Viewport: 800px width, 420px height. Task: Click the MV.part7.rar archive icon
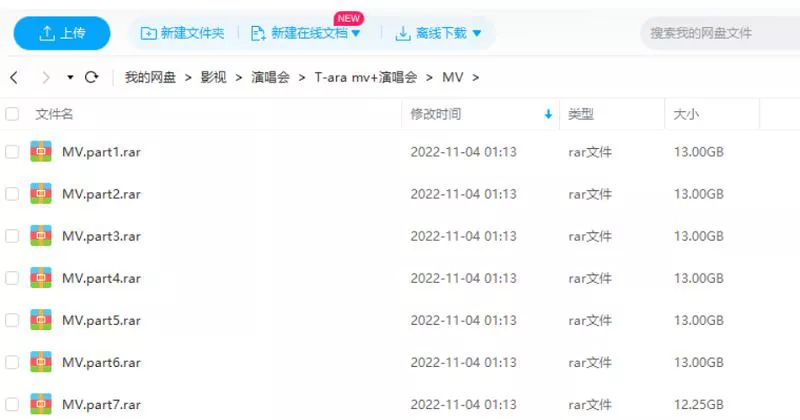[x=41, y=403]
